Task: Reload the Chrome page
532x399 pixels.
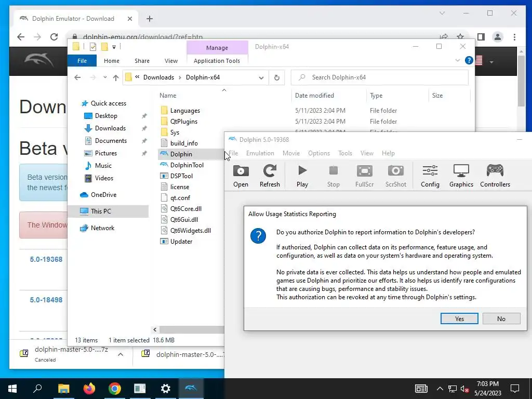Action: (54, 37)
